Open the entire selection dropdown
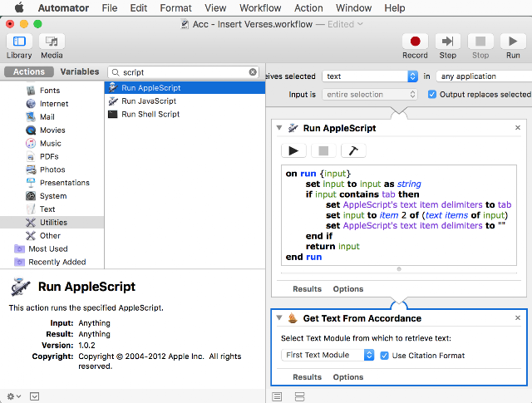This screenshot has width=532, height=403. (370, 94)
